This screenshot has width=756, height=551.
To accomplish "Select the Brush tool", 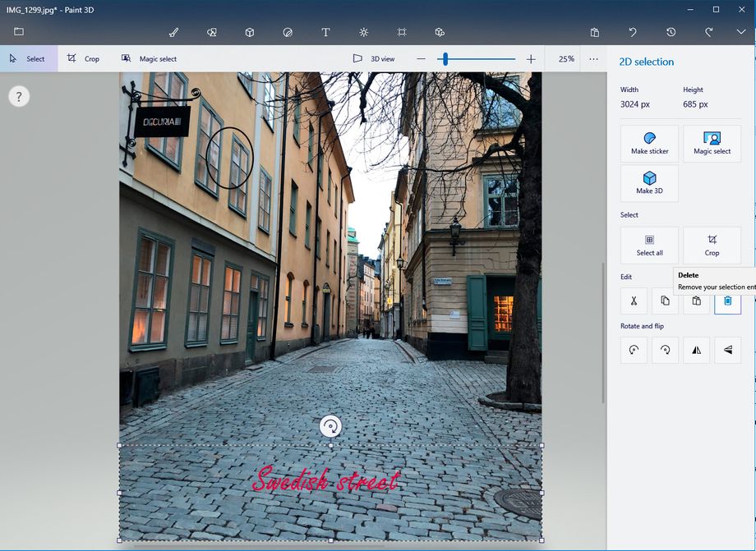I will coord(173,32).
